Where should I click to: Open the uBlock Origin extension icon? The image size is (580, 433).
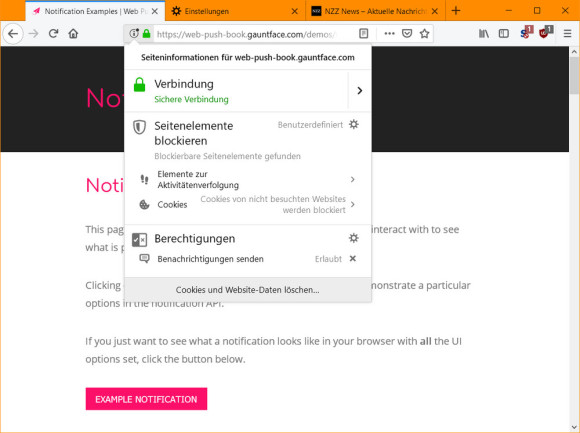click(545, 33)
